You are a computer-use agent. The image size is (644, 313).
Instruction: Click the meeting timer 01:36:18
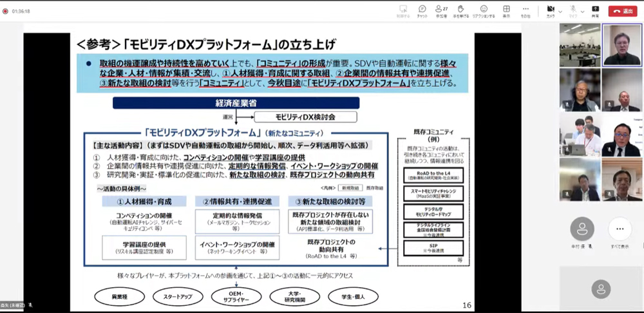21,11
